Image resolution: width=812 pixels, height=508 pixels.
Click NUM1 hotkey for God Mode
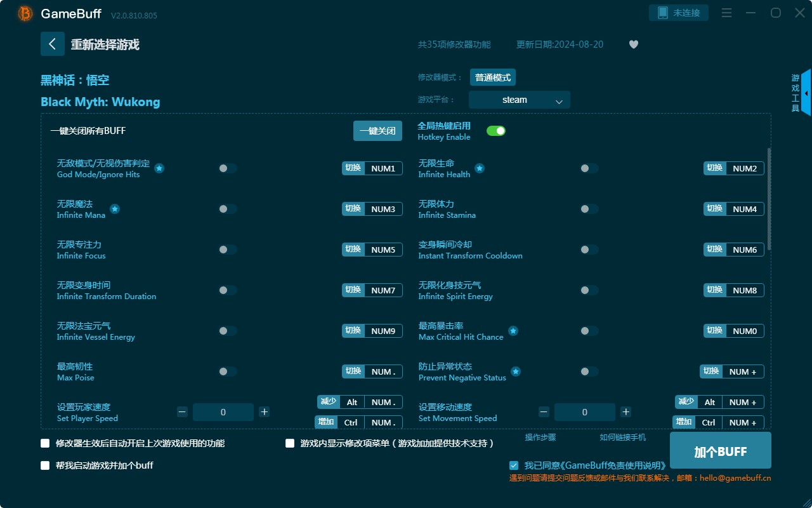coord(383,168)
